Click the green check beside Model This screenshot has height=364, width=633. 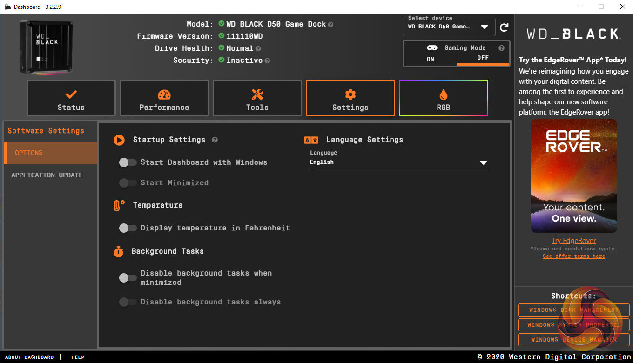tap(222, 24)
